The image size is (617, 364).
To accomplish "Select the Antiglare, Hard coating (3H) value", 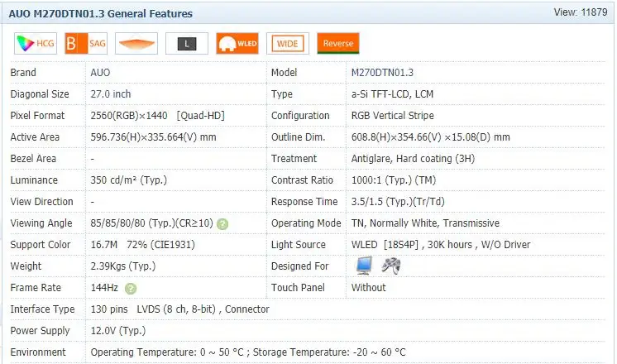I will click(x=413, y=159).
